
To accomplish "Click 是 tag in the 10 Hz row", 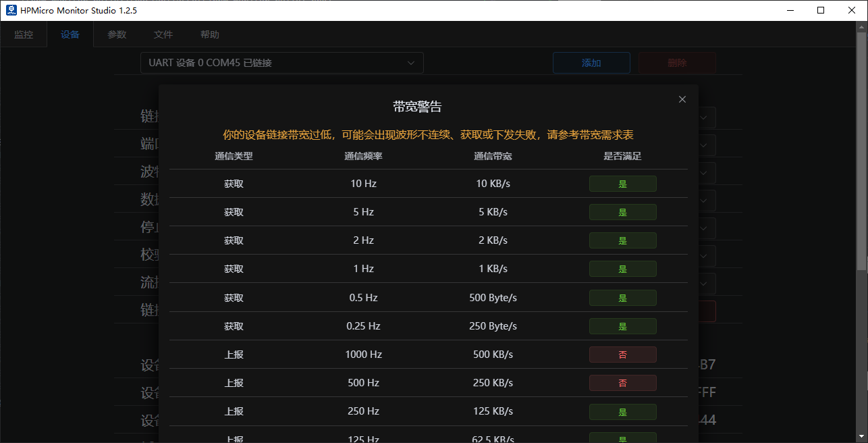I will click(623, 184).
